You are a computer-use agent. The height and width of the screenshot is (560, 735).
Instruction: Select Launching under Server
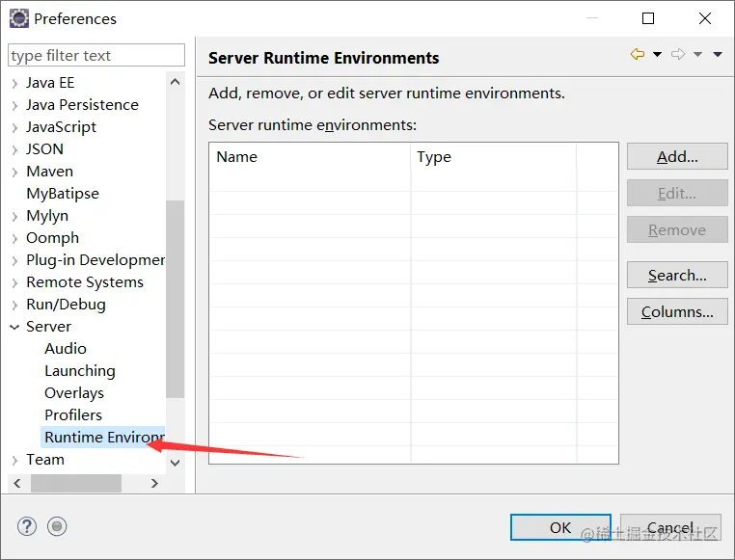click(x=80, y=371)
